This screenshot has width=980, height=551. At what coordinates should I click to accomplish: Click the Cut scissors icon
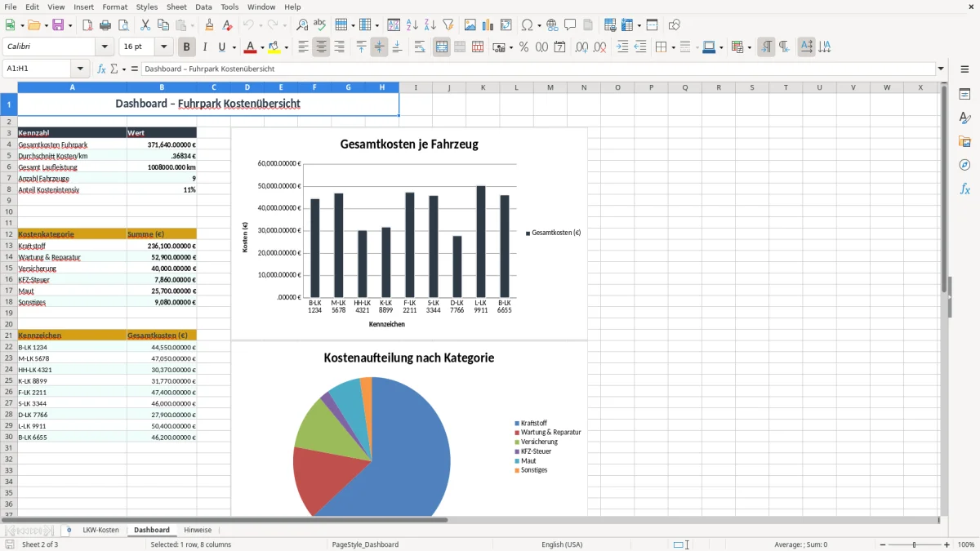pos(145,25)
